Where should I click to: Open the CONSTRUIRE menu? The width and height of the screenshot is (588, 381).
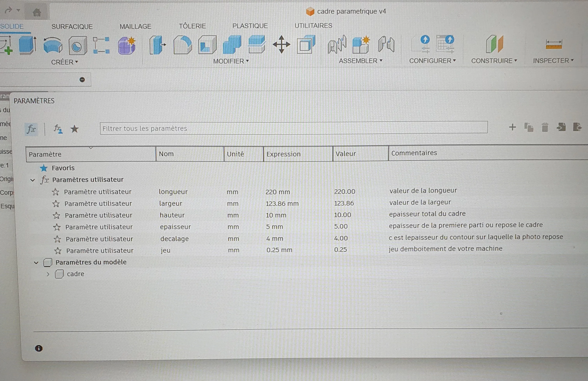click(494, 61)
